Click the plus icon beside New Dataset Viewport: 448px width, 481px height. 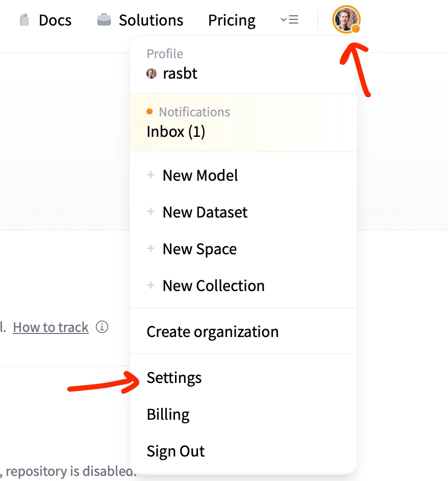coord(151,212)
